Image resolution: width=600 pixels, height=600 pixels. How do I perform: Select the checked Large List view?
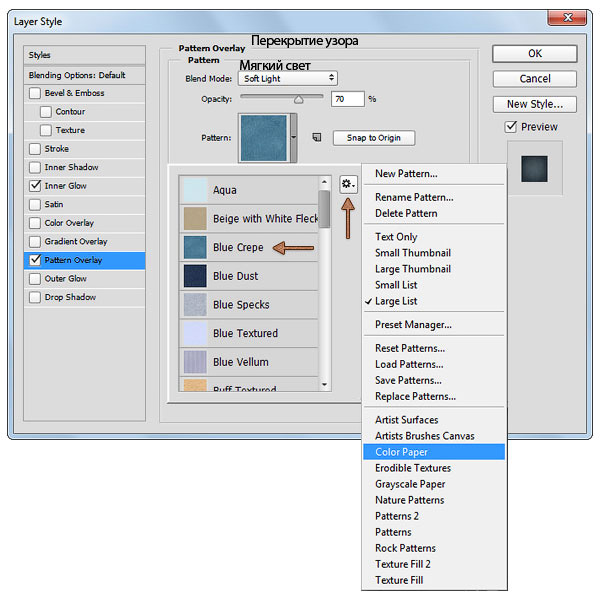pyautogui.click(x=396, y=302)
